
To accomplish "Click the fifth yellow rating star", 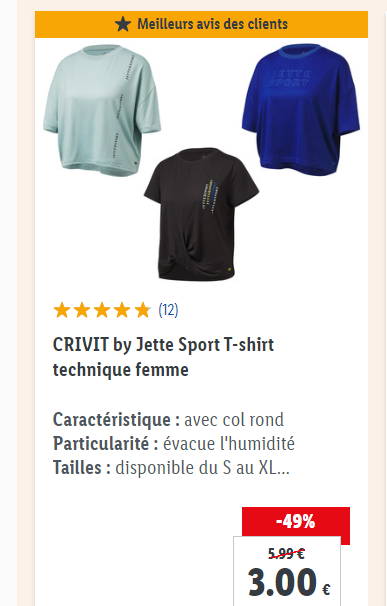I will 142,310.
